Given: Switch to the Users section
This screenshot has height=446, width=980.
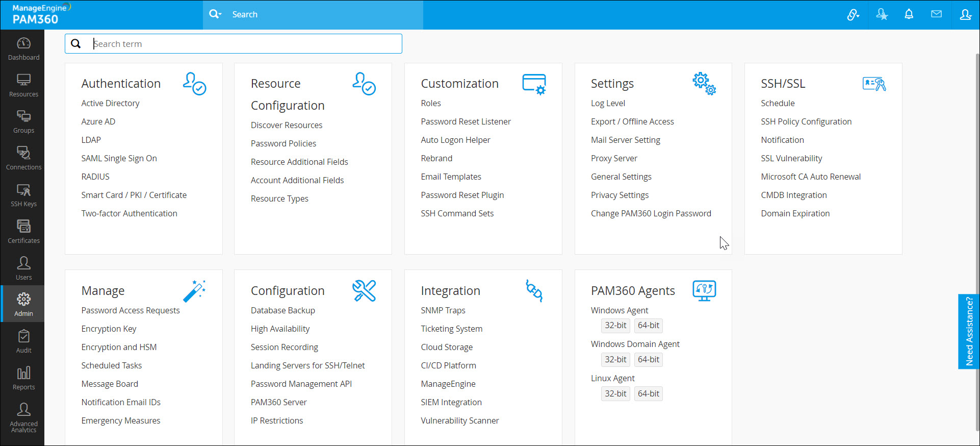Looking at the screenshot, I should pyautogui.click(x=23, y=268).
